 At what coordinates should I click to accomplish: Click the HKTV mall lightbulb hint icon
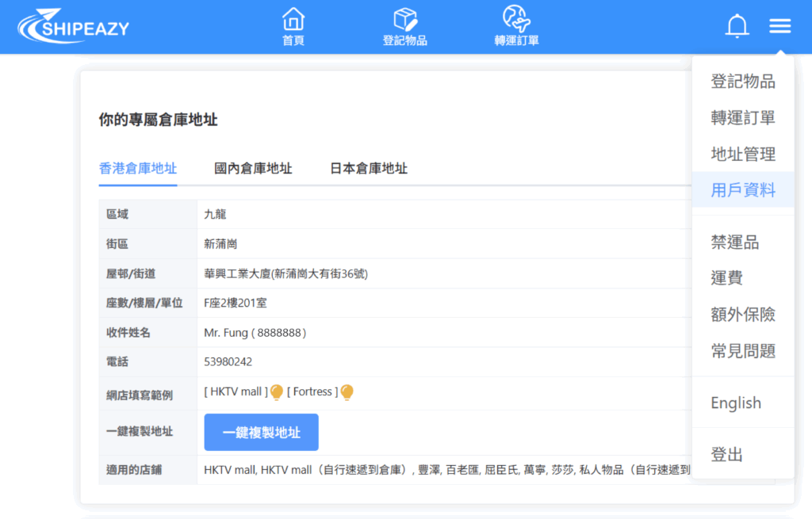pos(277,392)
